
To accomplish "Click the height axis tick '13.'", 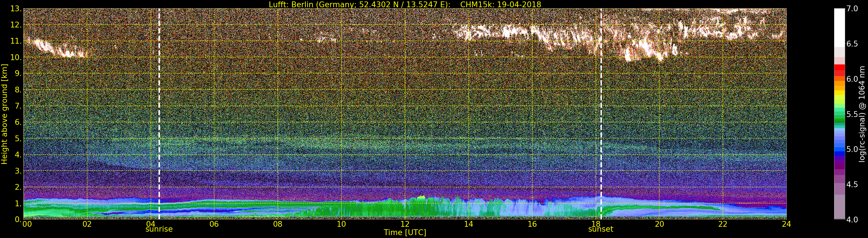I will coord(16,9).
